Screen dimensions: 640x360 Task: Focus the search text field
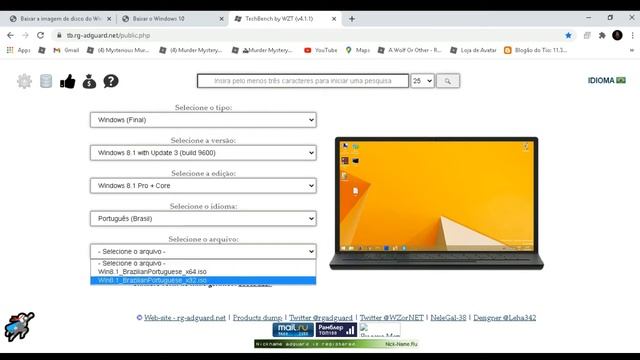pos(302,81)
